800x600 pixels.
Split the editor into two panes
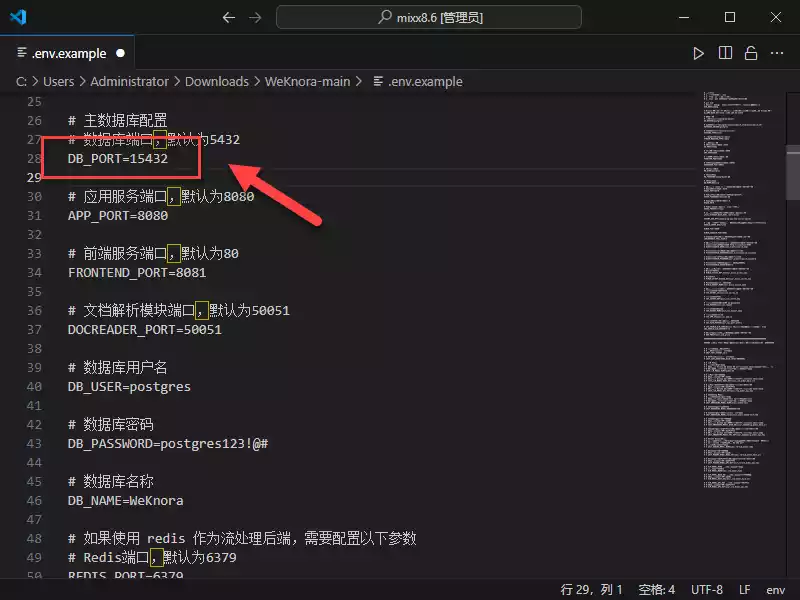click(x=724, y=53)
